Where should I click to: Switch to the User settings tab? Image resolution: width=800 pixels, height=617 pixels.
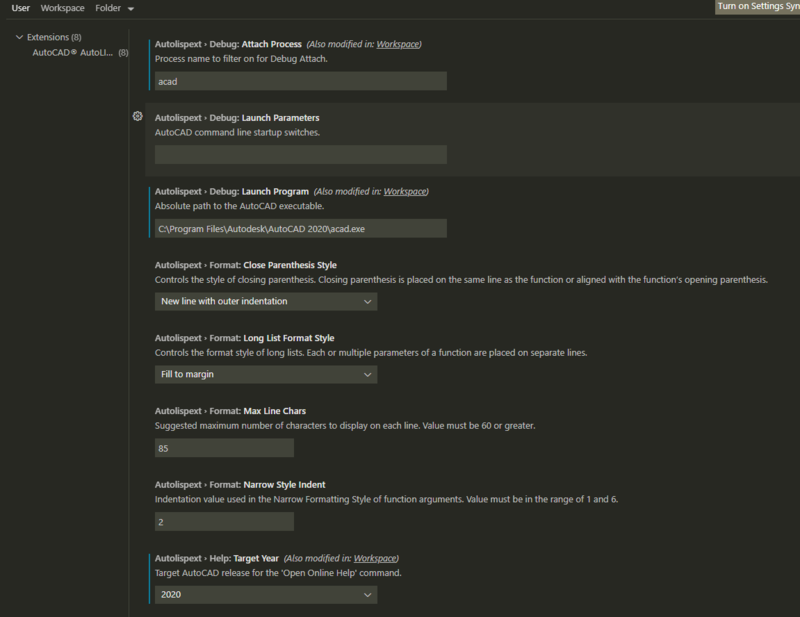(x=21, y=8)
